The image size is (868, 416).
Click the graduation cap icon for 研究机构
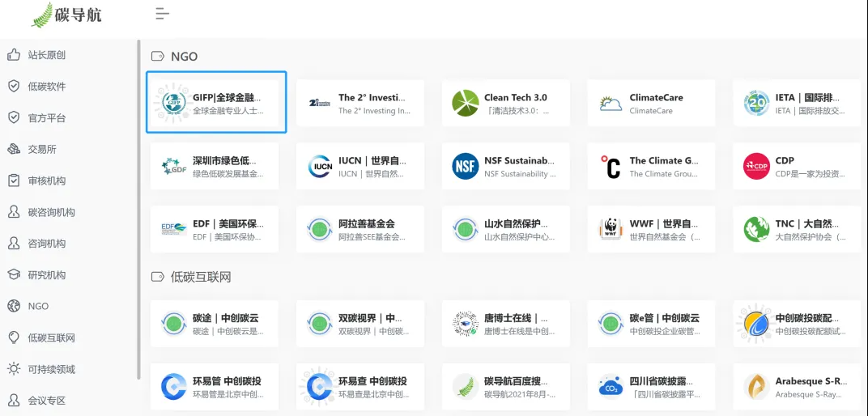(x=14, y=275)
